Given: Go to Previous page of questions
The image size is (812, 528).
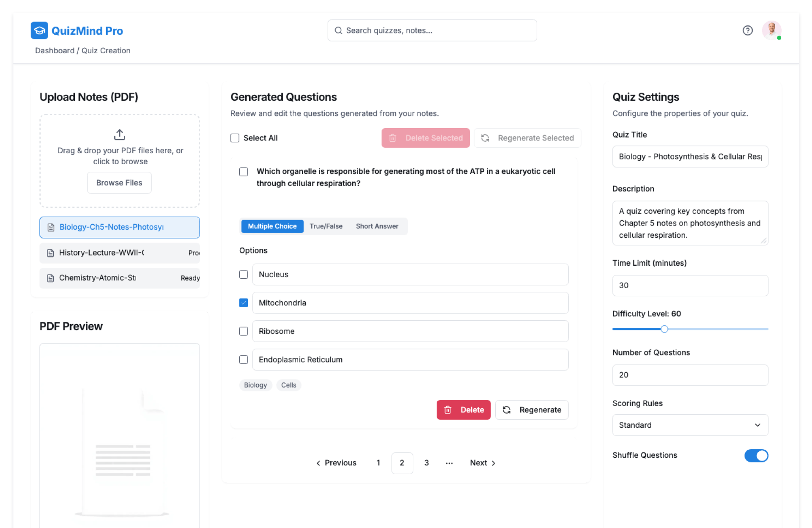Looking at the screenshot, I should (336, 463).
